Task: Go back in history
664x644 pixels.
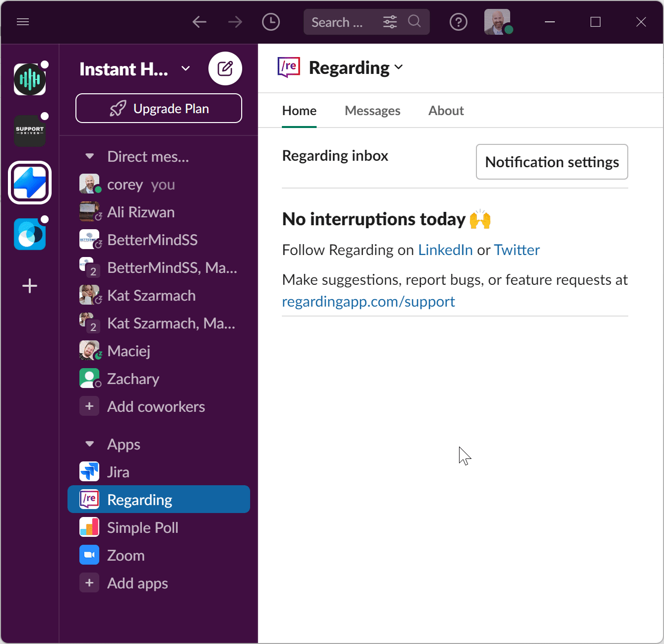Action: point(199,22)
